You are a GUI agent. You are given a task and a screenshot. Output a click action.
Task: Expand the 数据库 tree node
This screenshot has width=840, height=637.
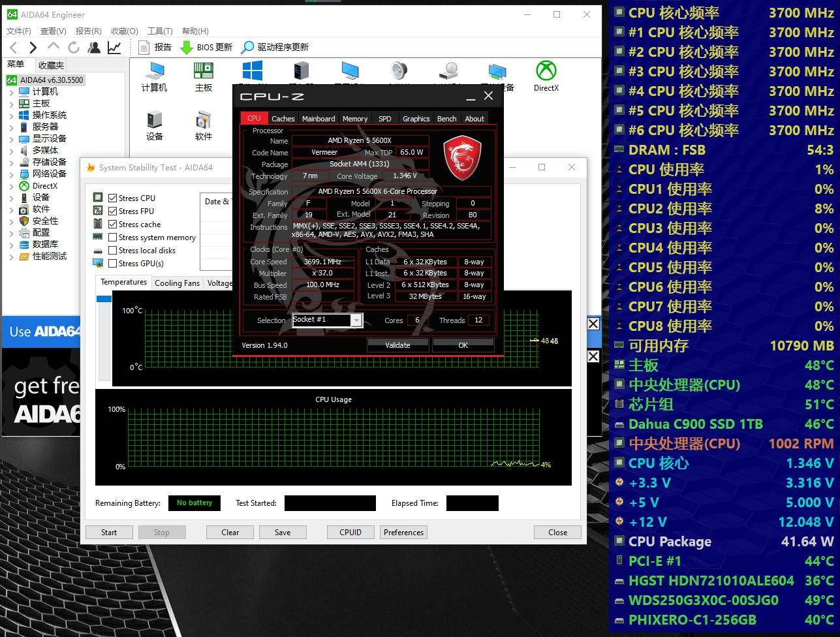coord(12,245)
